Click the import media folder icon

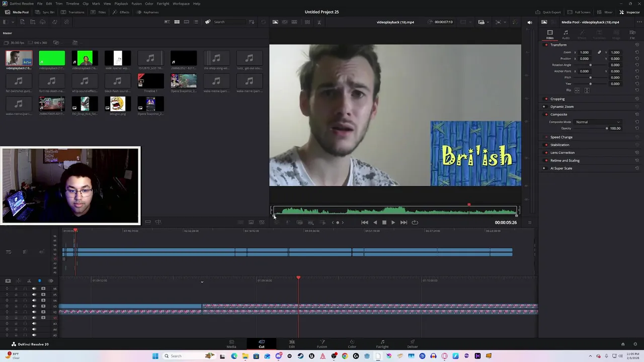click(x=32, y=22)
